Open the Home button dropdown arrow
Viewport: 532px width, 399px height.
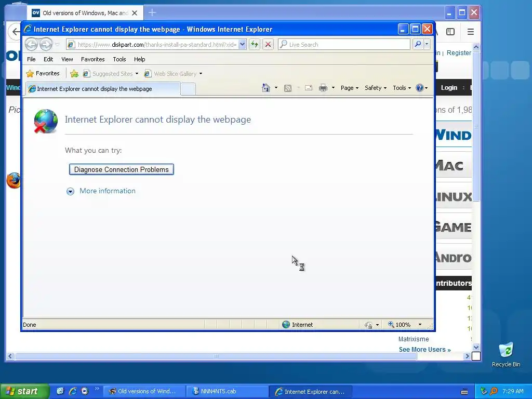(276, 88)
